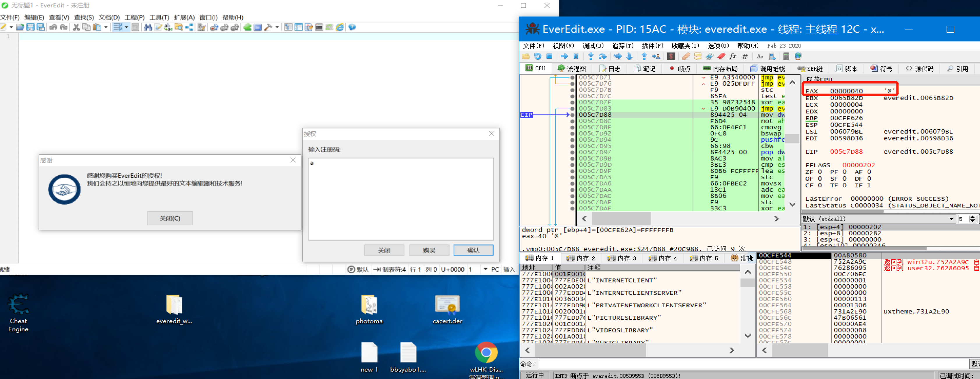This screenshot has width=980, height=379.
Task: Open the line ending dropdown before PC
Action: (x=485, y=269)
